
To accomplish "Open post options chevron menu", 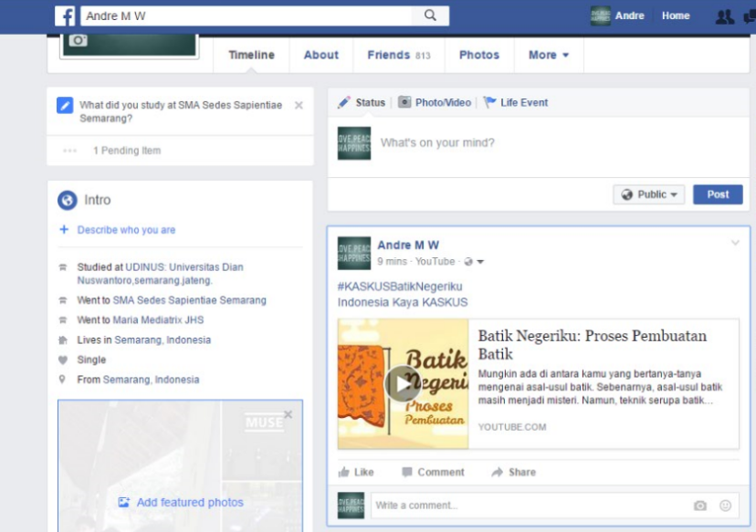I will (x=735, y=243).
